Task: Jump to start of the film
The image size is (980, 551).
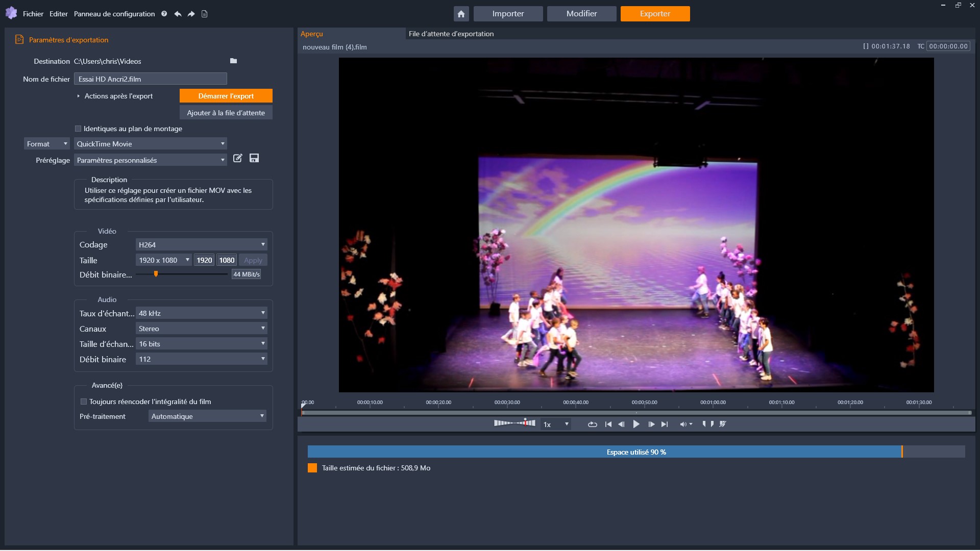Action: 608,424
